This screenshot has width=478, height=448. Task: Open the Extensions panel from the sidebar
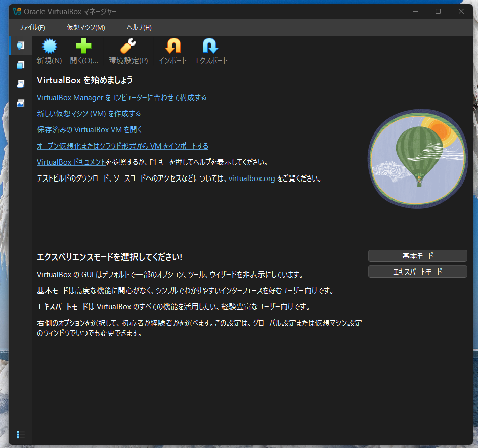20,64
